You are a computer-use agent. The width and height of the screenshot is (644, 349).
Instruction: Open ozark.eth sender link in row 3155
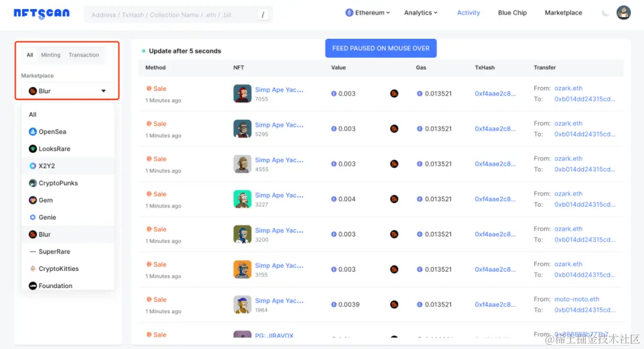pos(568,264)
